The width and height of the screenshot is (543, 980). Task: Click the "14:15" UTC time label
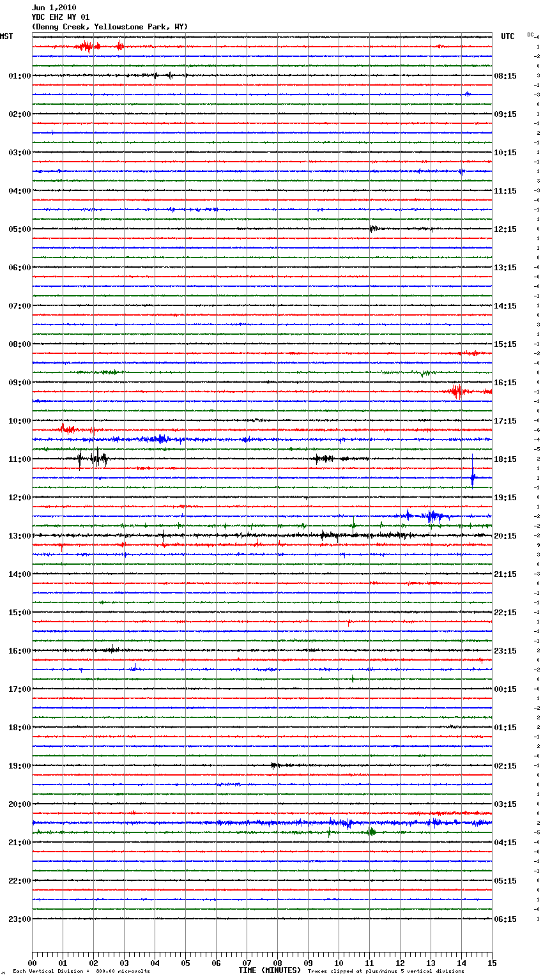click(x=505, y=306)
